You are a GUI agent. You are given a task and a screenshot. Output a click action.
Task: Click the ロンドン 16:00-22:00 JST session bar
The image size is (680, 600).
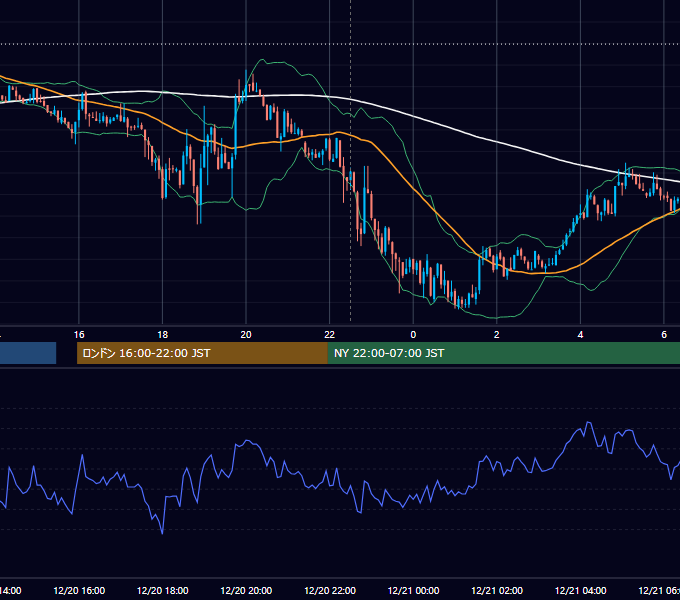click(202, 353)
